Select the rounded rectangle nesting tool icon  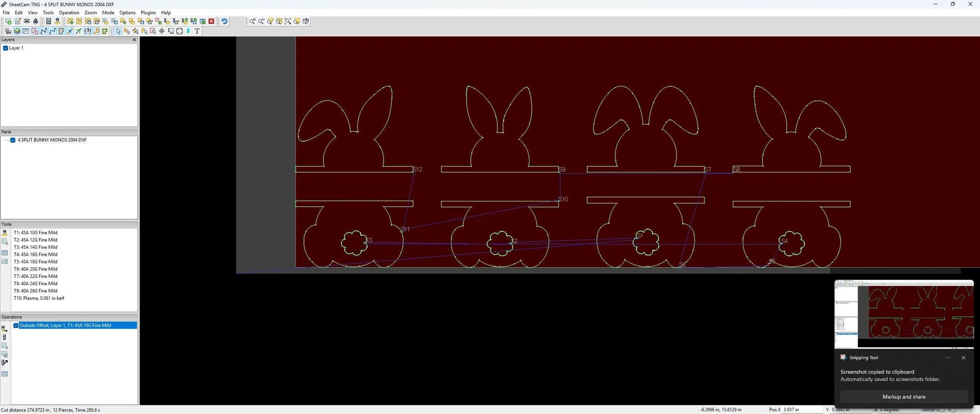click(180, 31)
